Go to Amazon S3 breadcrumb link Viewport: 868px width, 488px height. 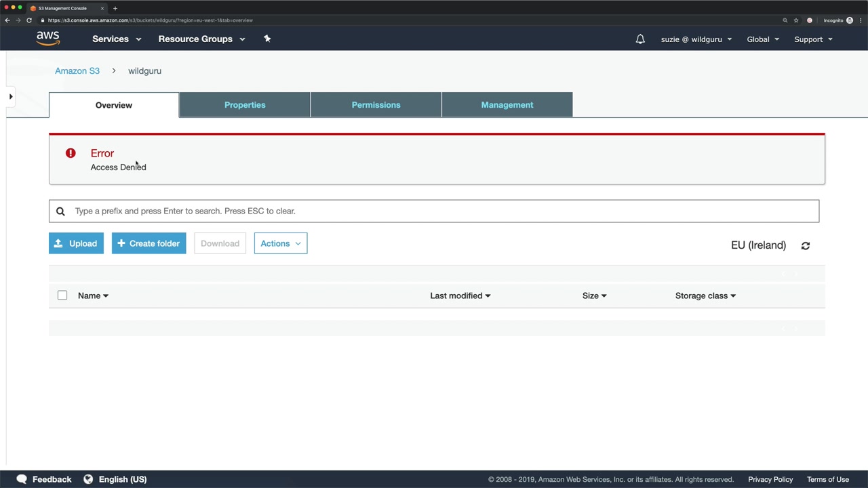77,70
